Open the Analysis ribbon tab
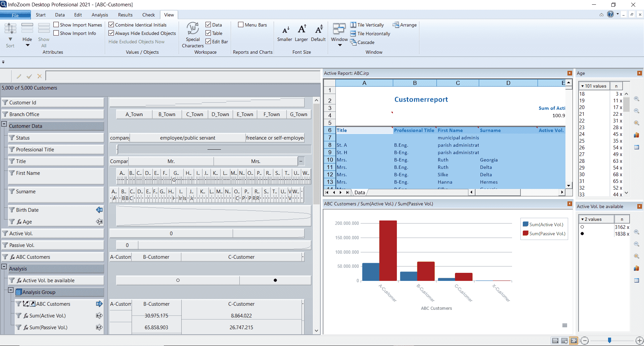Viewport: 644px width, 346px height. click(x=100, y=15)
